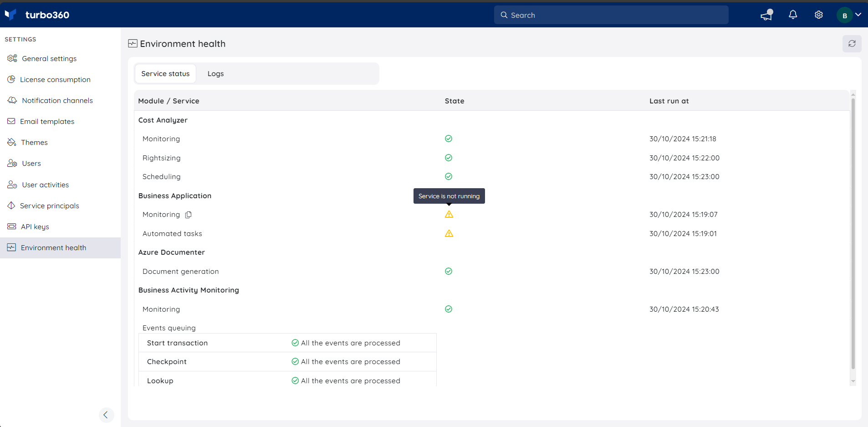The height and width of the screenshot is (427, 868).
Task: Click the Business Application group heading
Action: [175, 195]
